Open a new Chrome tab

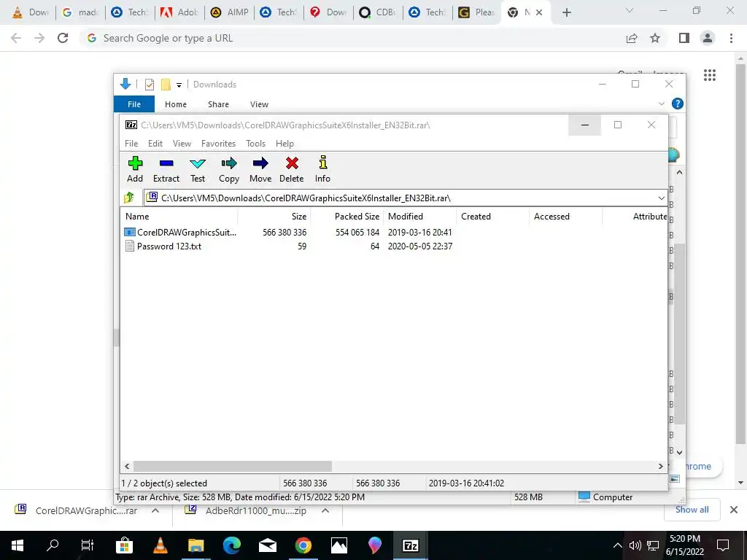(x=566, y=12)
